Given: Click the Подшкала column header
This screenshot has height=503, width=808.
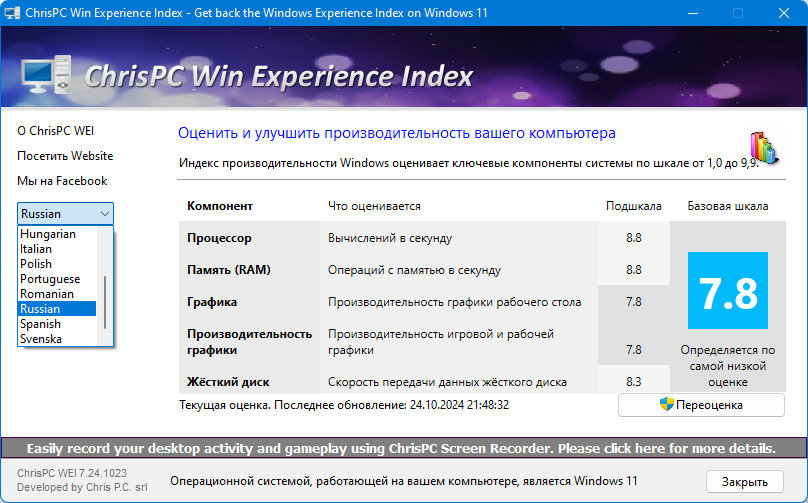Looking at the screenshot, I should pyautogui.click(x=634, y=206).
